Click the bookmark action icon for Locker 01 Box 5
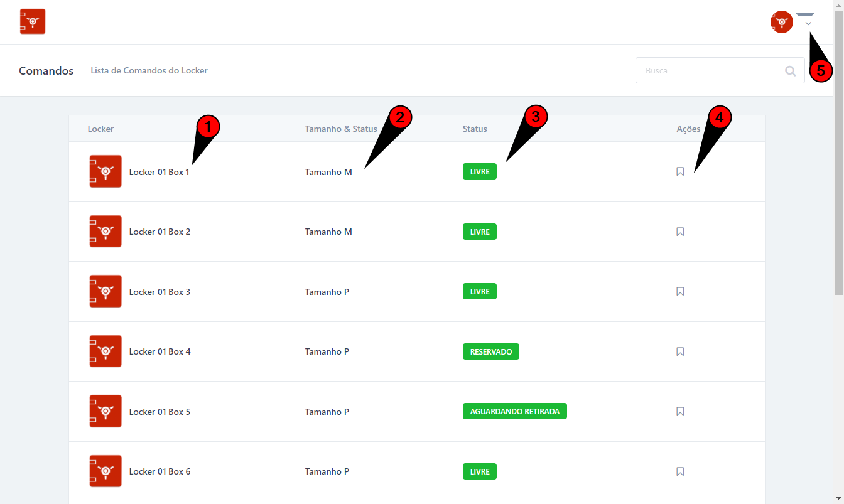This screenshot has width=844, height=504. 680,411
